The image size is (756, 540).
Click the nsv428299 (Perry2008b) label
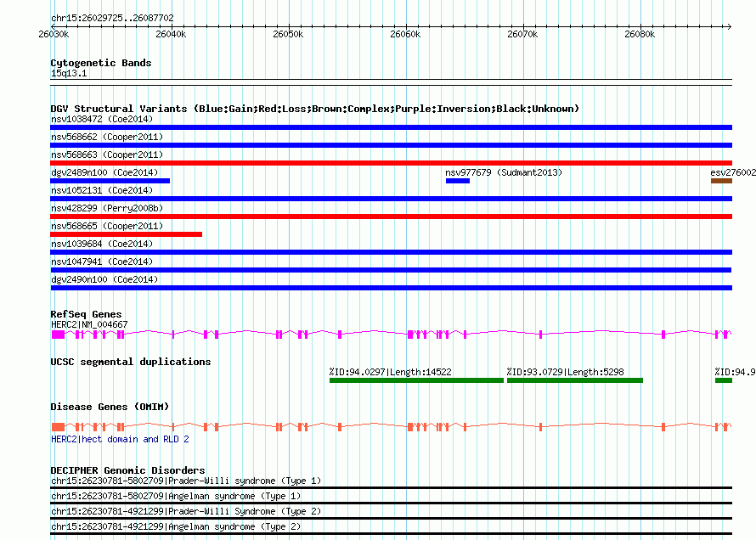(x=107, y=208)
